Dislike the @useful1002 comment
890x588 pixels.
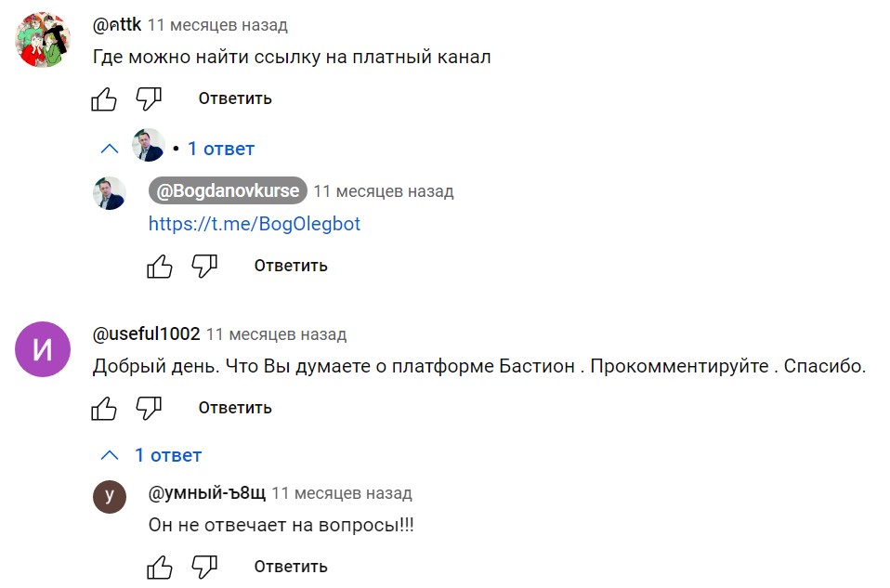[149, 408]
